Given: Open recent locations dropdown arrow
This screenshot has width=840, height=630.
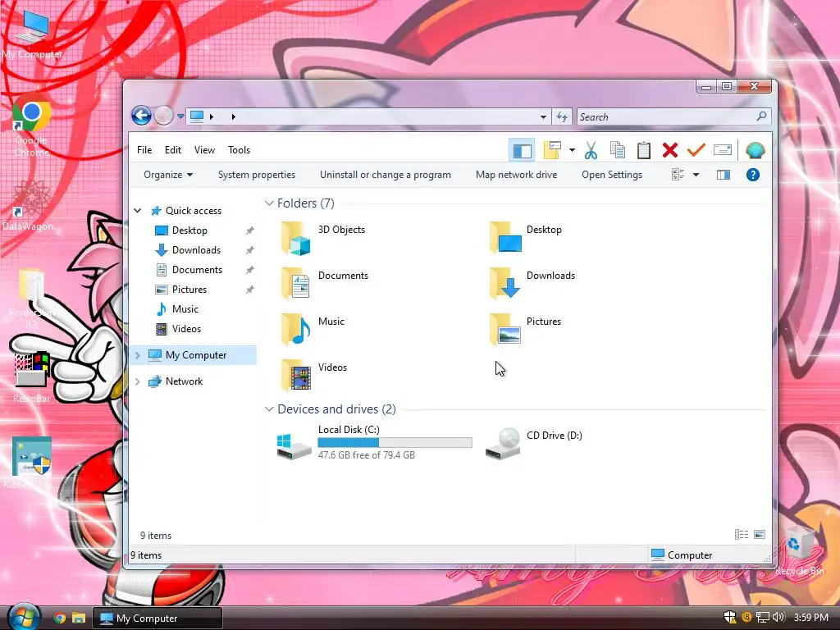Looking at the screenshot, I should (180, 116).
